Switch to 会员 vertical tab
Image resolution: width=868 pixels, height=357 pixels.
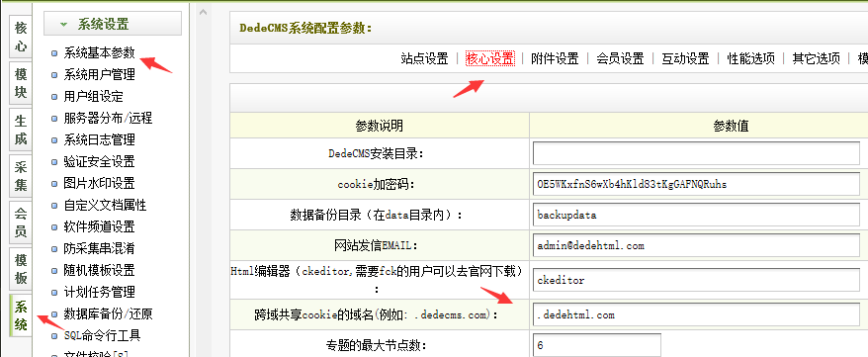pos(21,223)
